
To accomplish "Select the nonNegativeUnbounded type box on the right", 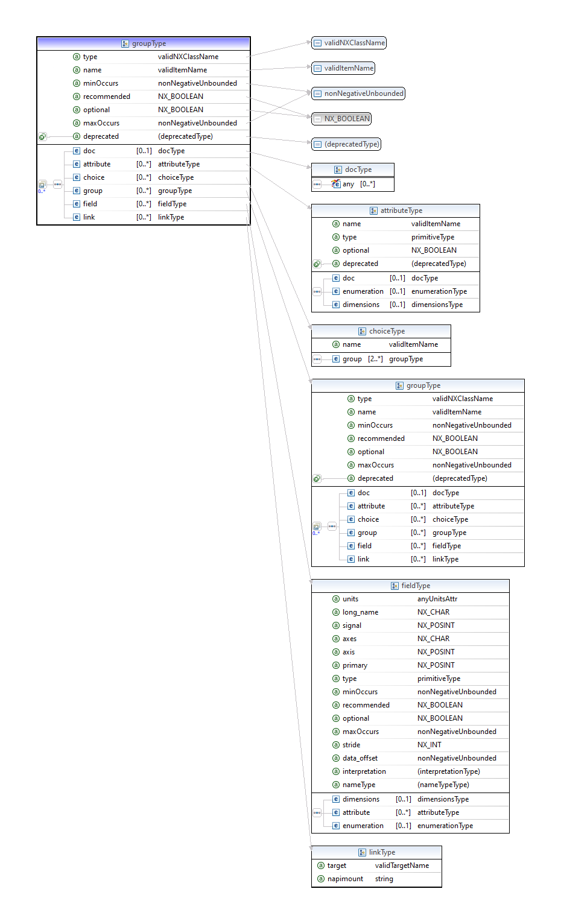I will (x=358, y=93).
